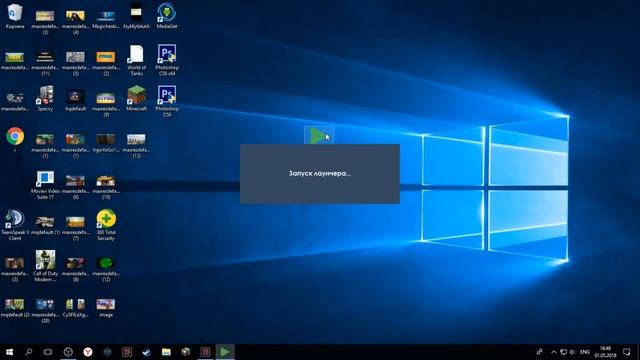
Task: Show hidden system tray icons
Action: click(553, 352)
